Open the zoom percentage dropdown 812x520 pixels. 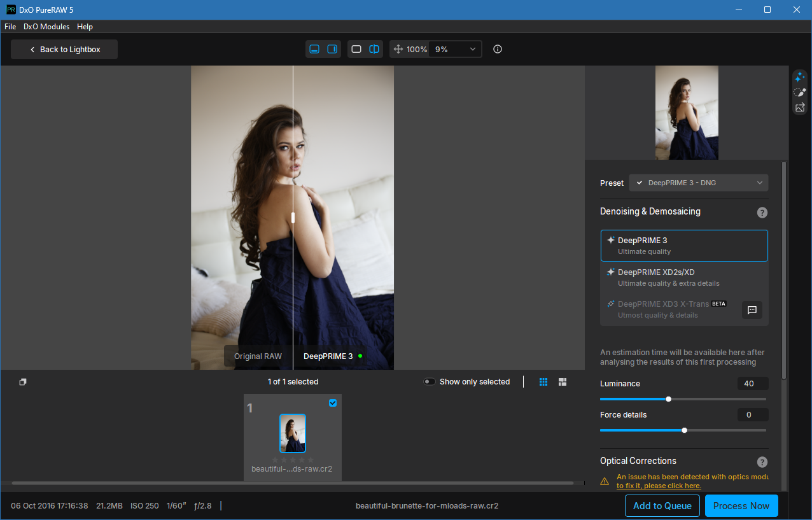tap(455, 49)
